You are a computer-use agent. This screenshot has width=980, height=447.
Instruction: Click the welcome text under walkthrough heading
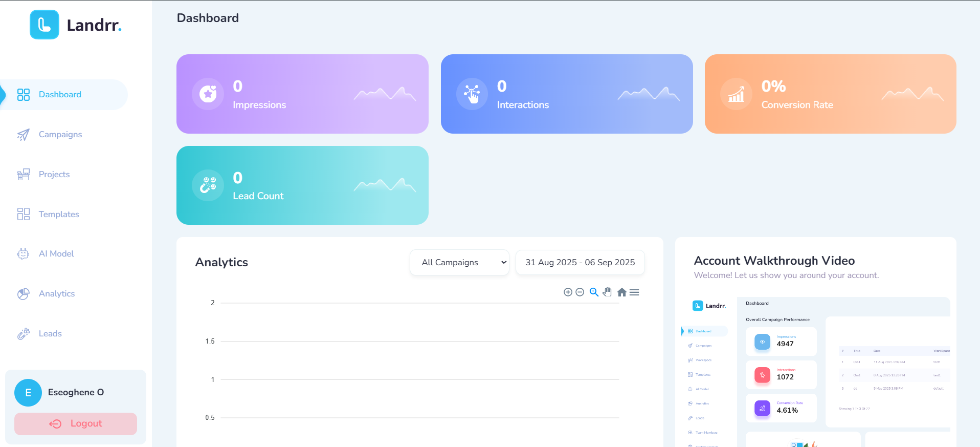[786, 275]
